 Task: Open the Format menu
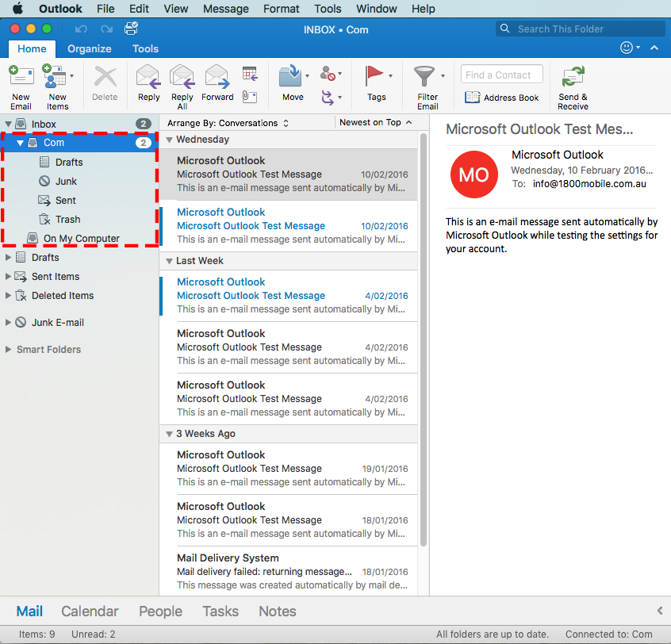point(282,9)
